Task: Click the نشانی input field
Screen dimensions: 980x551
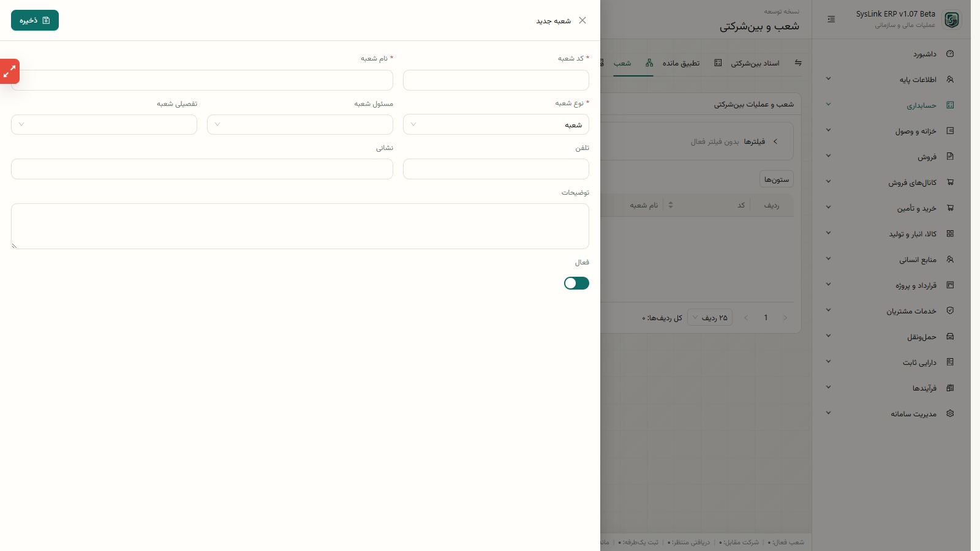Action: pos(202,169)
